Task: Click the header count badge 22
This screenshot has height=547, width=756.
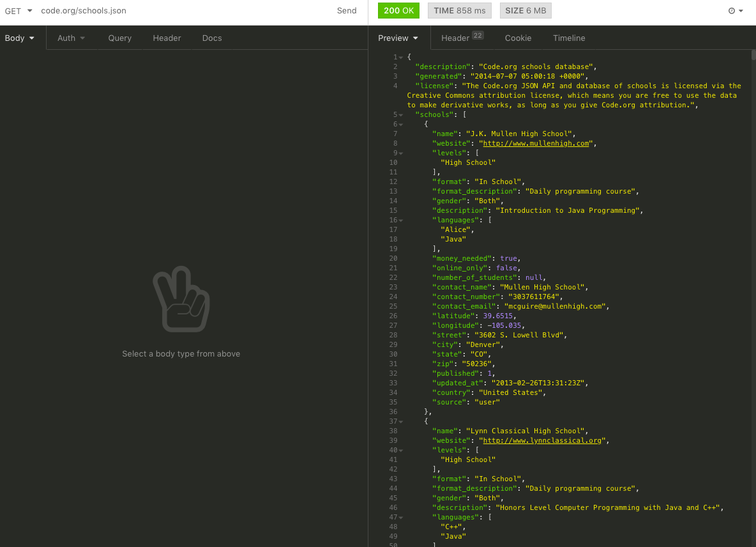Action: click(478, 35)
